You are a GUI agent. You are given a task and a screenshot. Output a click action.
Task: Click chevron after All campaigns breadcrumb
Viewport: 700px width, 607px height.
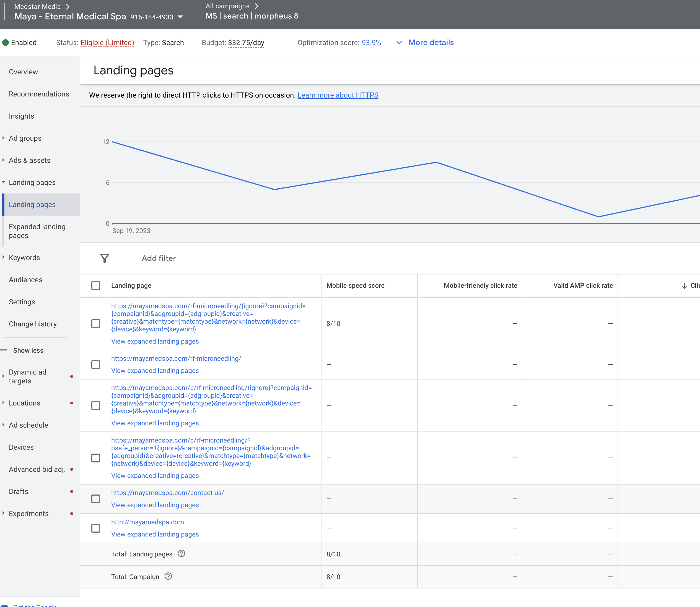[x=256, y=6]
